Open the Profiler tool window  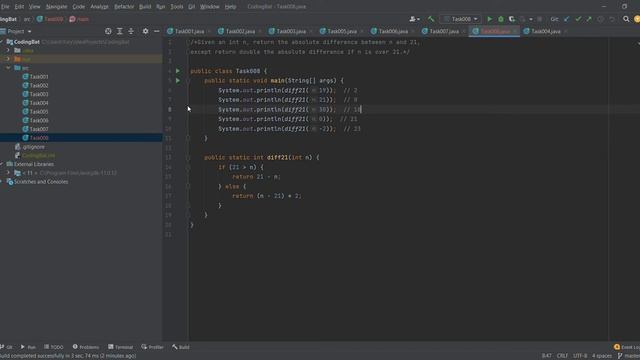pyautogui.click(x=153, y=347)
